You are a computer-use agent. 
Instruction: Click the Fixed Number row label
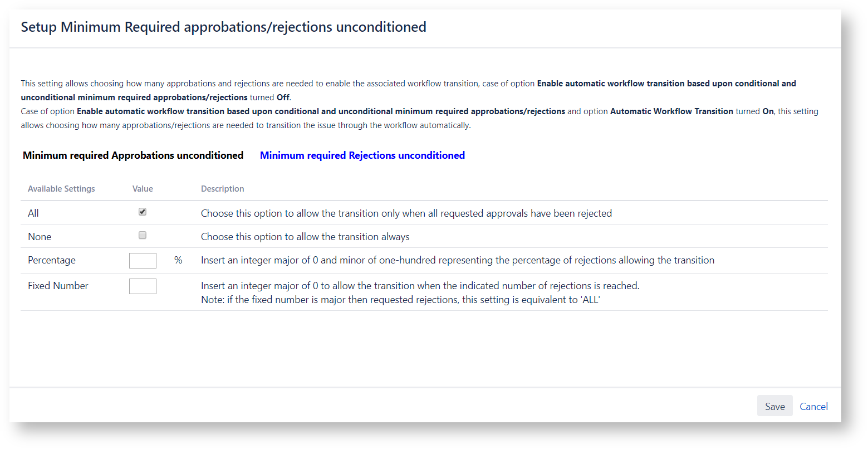(58, 286)
